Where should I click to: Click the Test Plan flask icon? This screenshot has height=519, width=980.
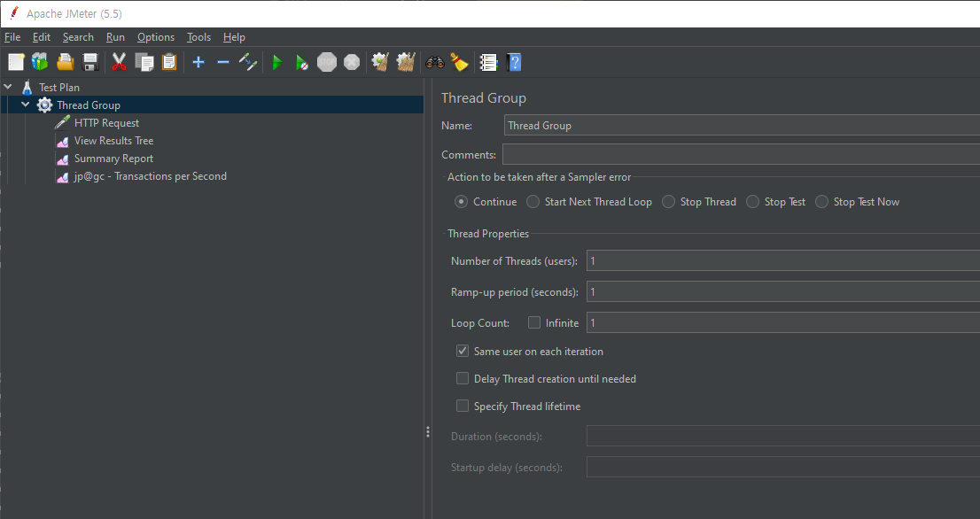coord(27,88)
